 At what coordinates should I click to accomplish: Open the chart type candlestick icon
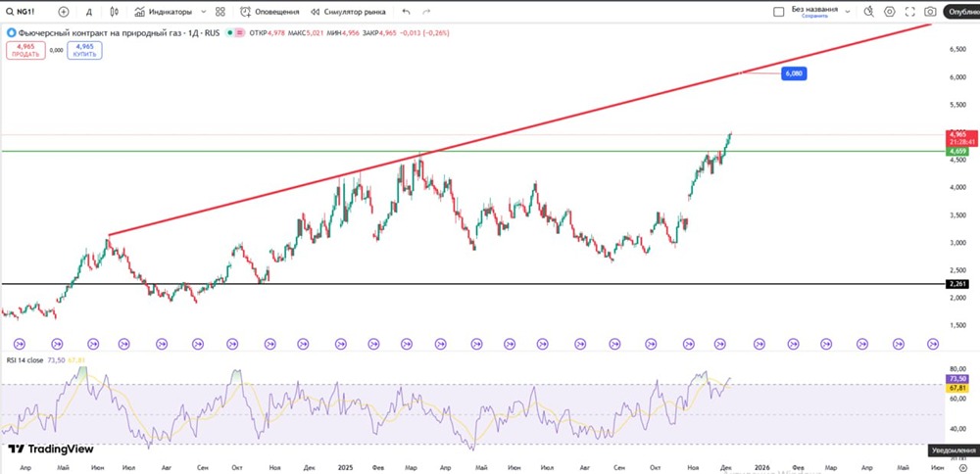[x=114, y=12]
